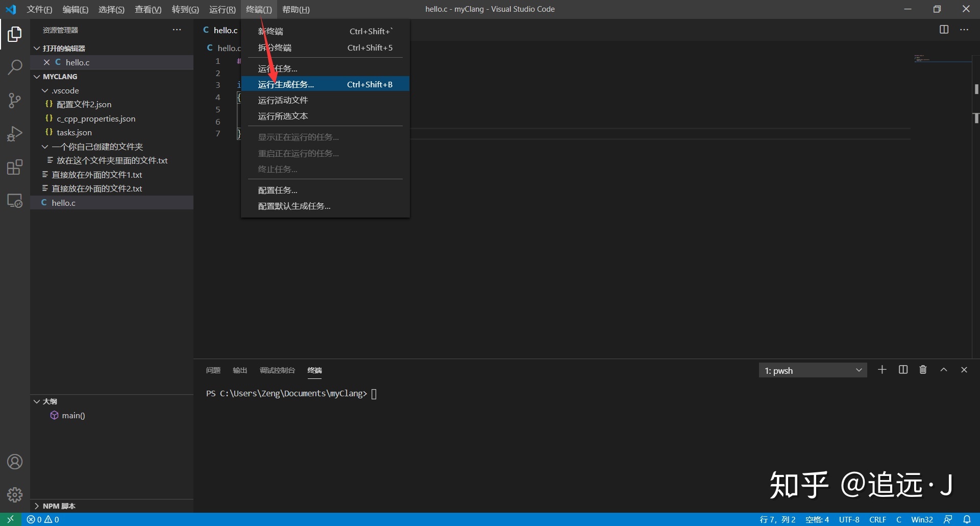
Task: Create a new terminal with plus icon
Action: [x=882, y=370]
